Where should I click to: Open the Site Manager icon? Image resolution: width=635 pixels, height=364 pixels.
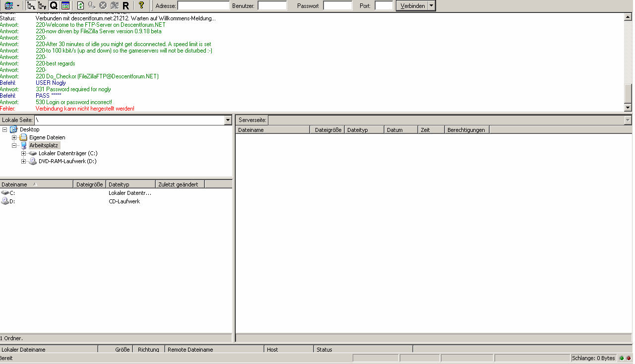8,5
